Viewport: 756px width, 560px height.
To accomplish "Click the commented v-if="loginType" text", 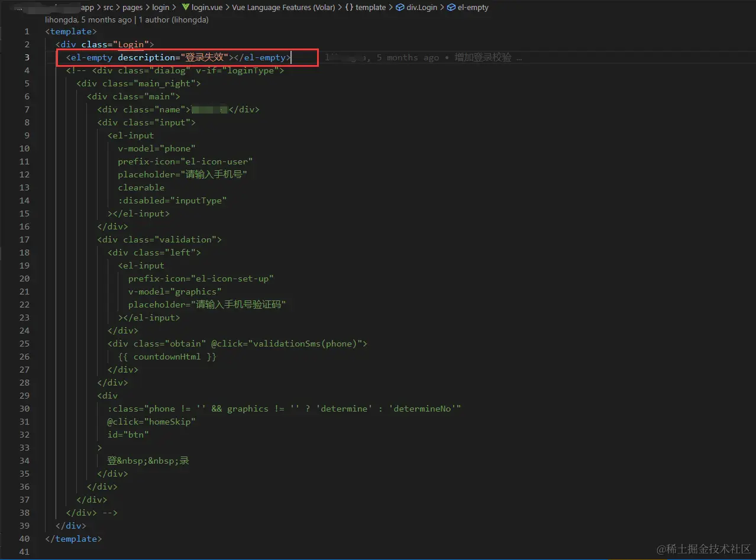I will pyautogui.click(x=237, y=70).
